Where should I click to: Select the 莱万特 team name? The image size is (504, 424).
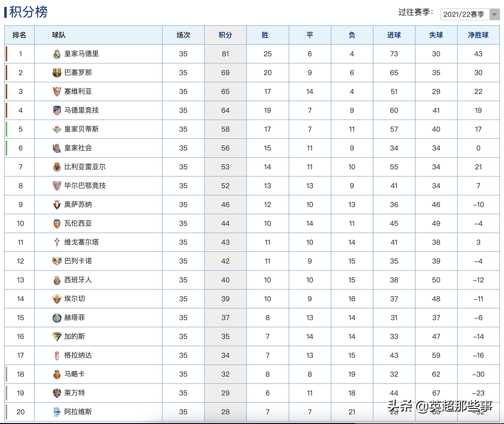pos(75,393)
